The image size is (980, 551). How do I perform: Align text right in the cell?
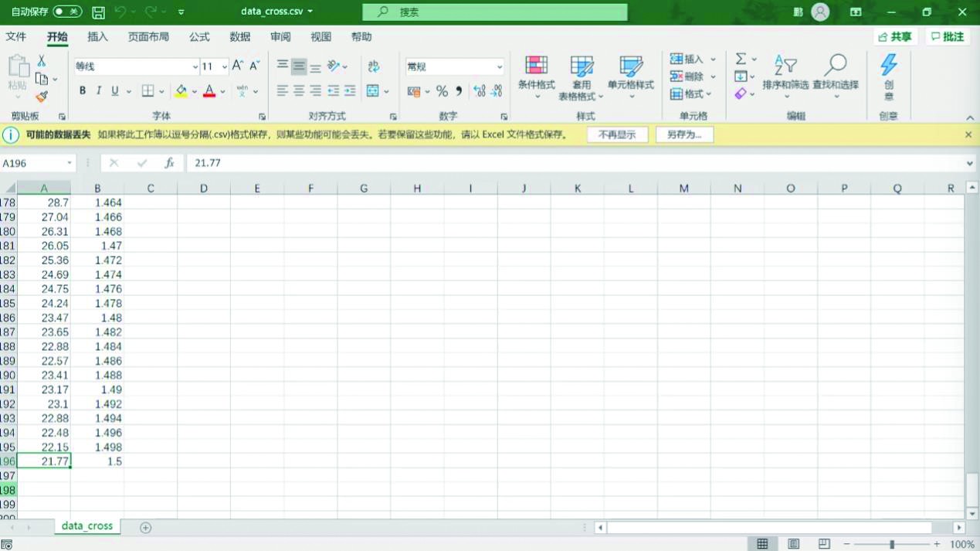[315, 91]
